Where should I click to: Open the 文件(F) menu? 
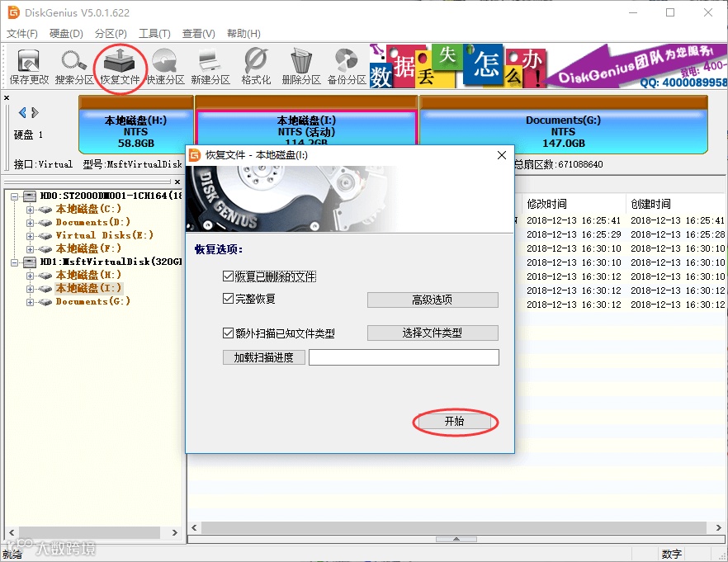21,33
